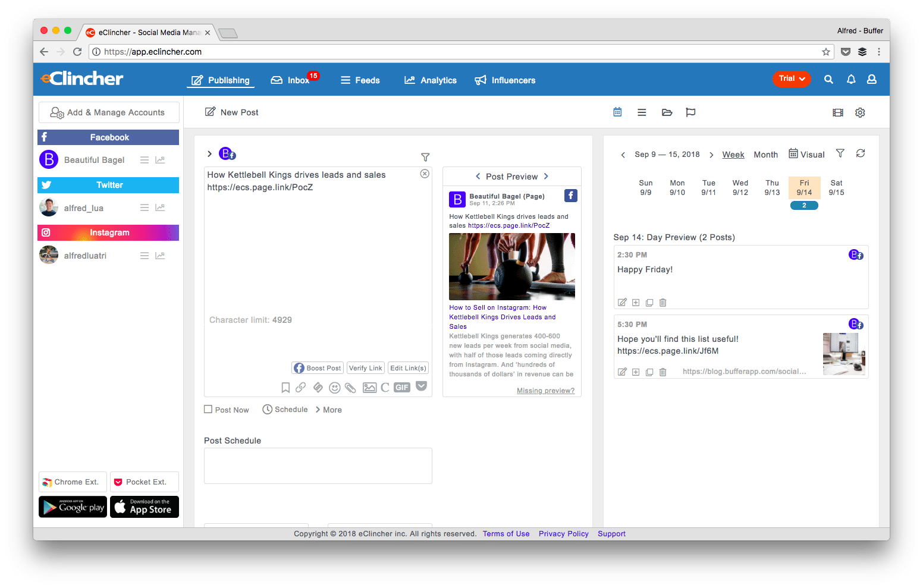Click the composer filter funnel icon
The width and height of the screenshot is (923, 588).
tap(425, 157)
